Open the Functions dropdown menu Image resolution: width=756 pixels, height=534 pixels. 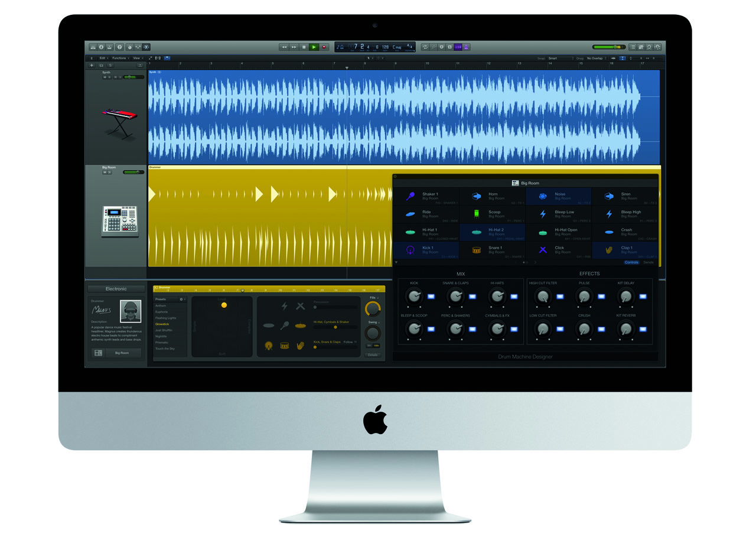coord(120,58)
